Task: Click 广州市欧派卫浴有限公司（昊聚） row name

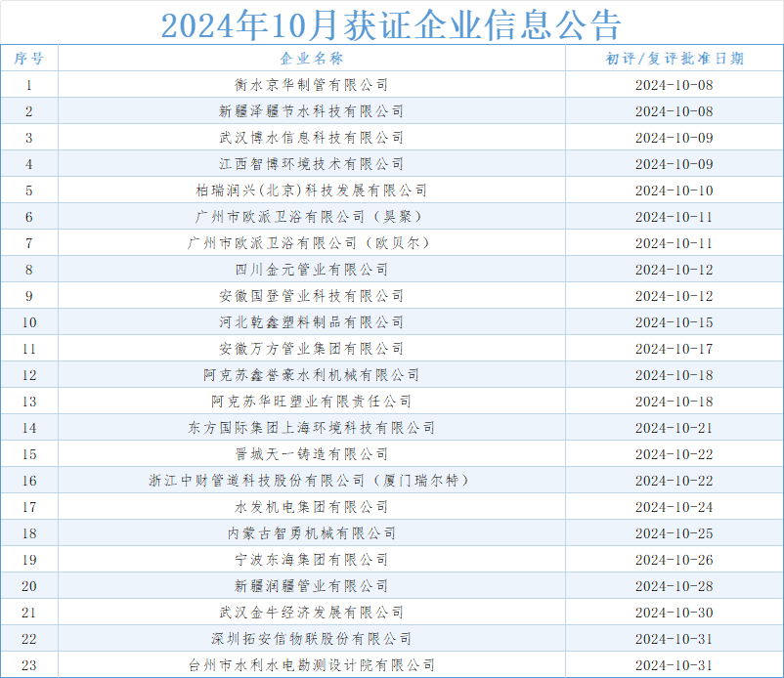Action: click(x=312, y=217)
